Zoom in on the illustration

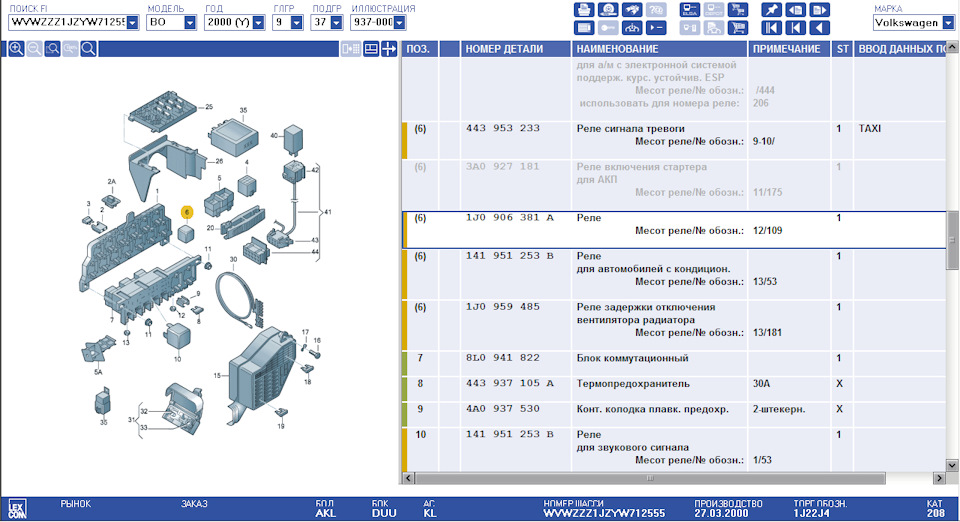pyautogui.click(x=16, y=49)
